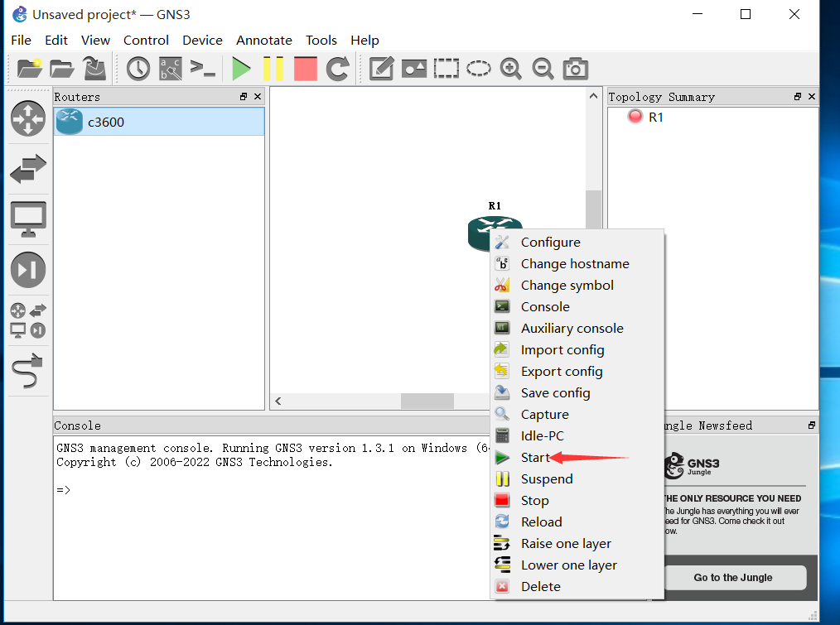Close the Routers panel
The image size is (840, 625).
pyautogui.click(x=258, y=96)
